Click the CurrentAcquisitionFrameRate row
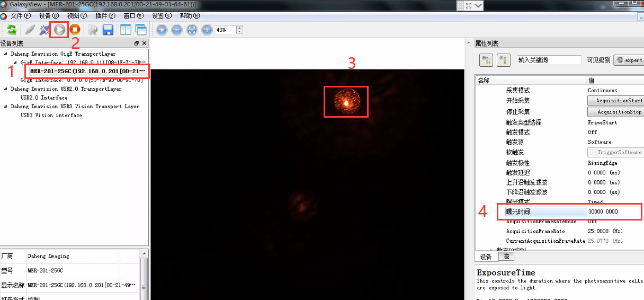This screenshot has width=644, height=300. tap(560, 241)
